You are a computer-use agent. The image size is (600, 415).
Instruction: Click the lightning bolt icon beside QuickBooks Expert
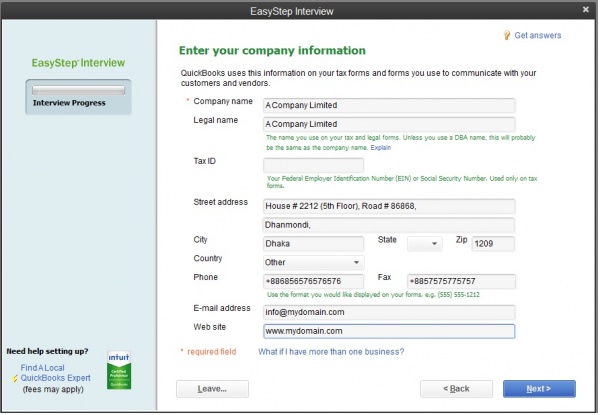pos(15,378)
